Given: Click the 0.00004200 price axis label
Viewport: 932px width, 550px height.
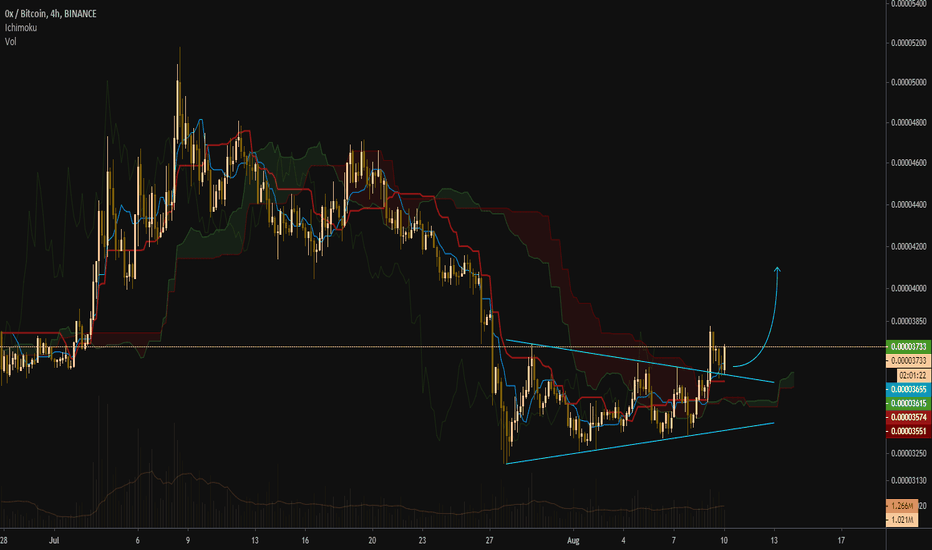Looking at the screenshot, I should tap(909, 246).
